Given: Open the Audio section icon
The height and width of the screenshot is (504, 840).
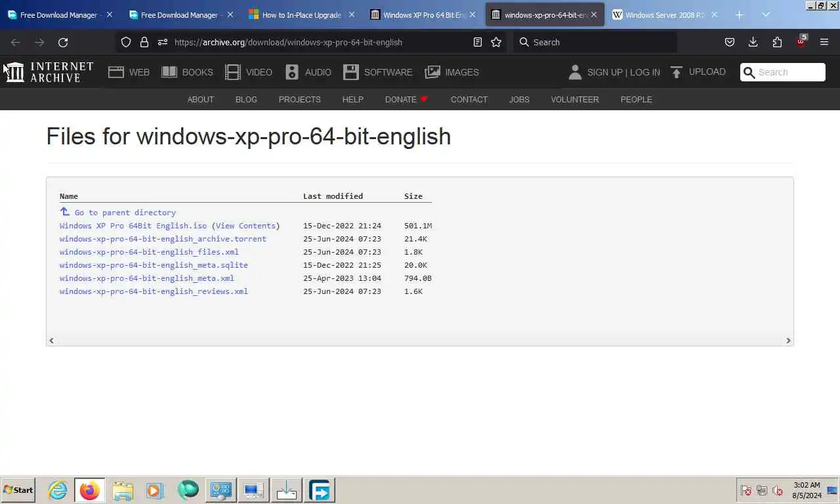Looking at the screenshot, I should click(x=292, y=72).
